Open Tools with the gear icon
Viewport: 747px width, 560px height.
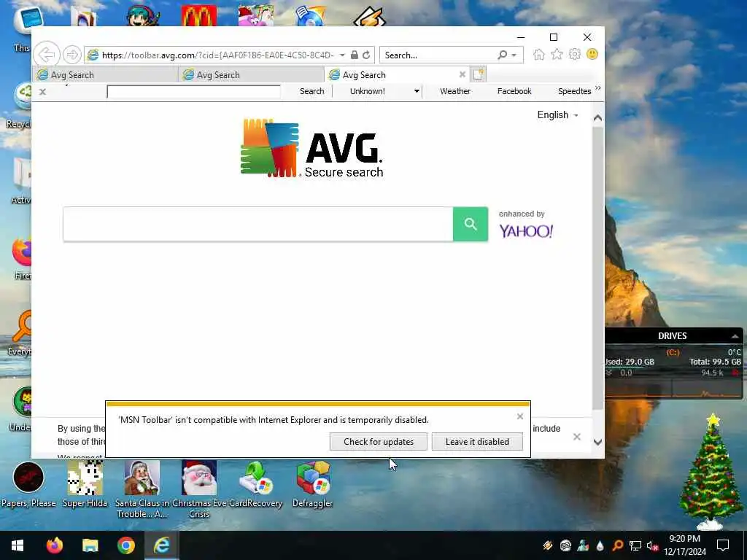(x=575, y=54)
